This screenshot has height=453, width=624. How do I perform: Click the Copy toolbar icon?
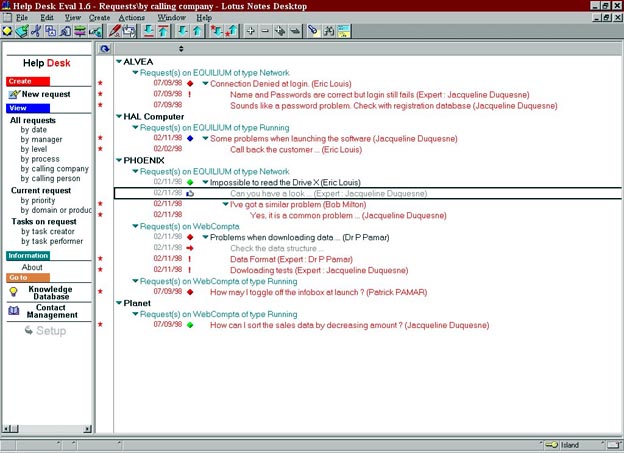(x=51, y=31)
